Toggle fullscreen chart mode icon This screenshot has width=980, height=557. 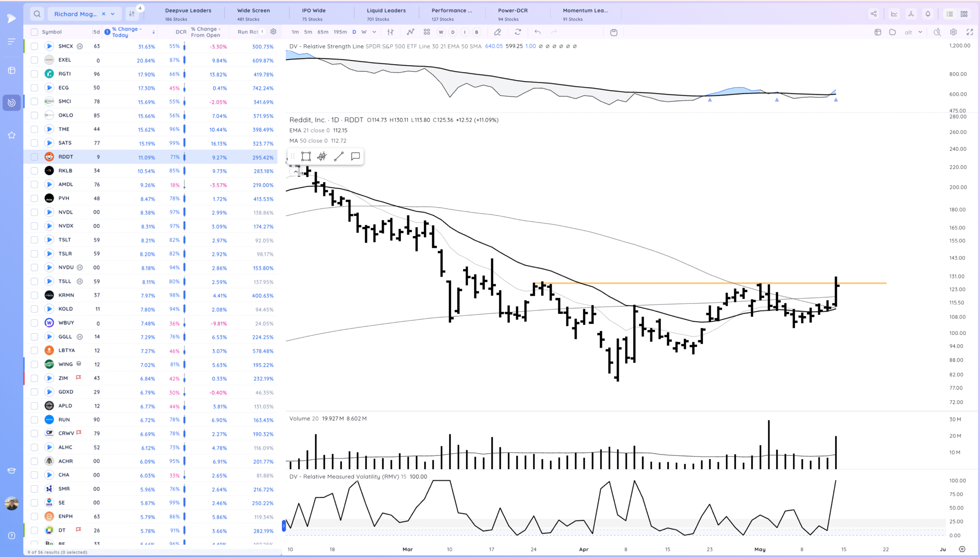pyautogui.click(x=970, y=32)
